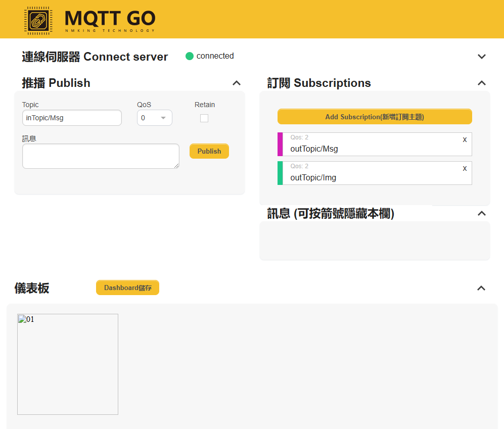The height and width of the screenshot is (429, 504).
Task: Collapse the Publish panel
Action: (x=236, y=83)
